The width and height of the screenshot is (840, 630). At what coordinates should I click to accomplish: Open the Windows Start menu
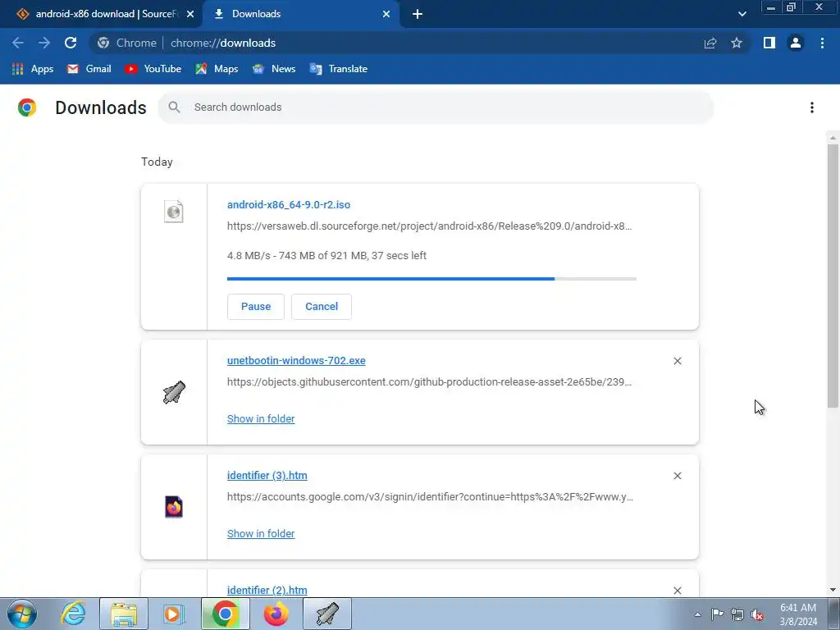pyautogui.click(x=22, y=614)
